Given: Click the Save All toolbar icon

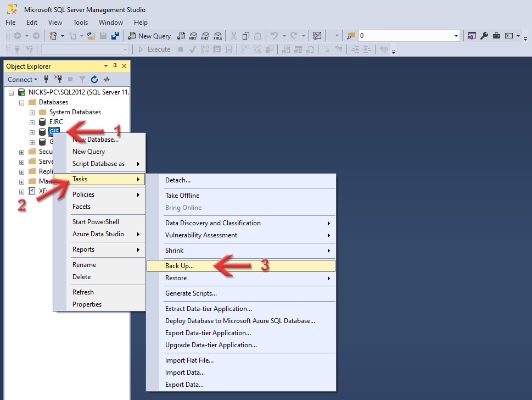Looking at the screenshot, I should (x=115, y=36).
